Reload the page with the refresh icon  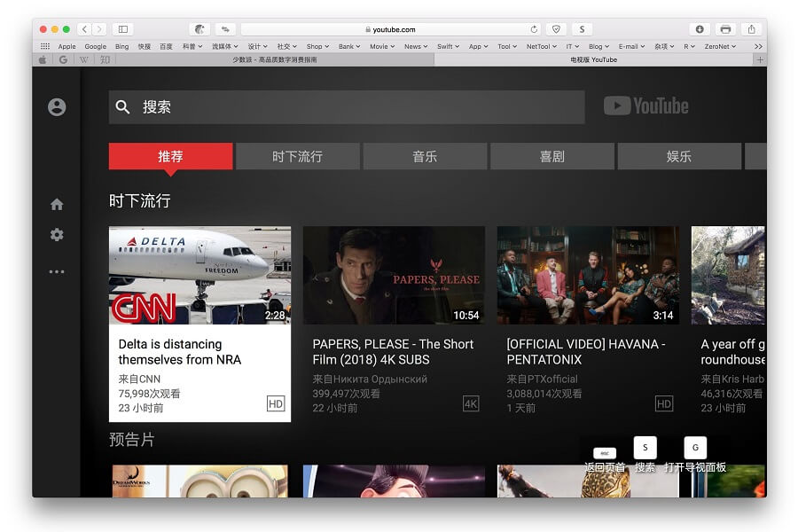(534, 29)
